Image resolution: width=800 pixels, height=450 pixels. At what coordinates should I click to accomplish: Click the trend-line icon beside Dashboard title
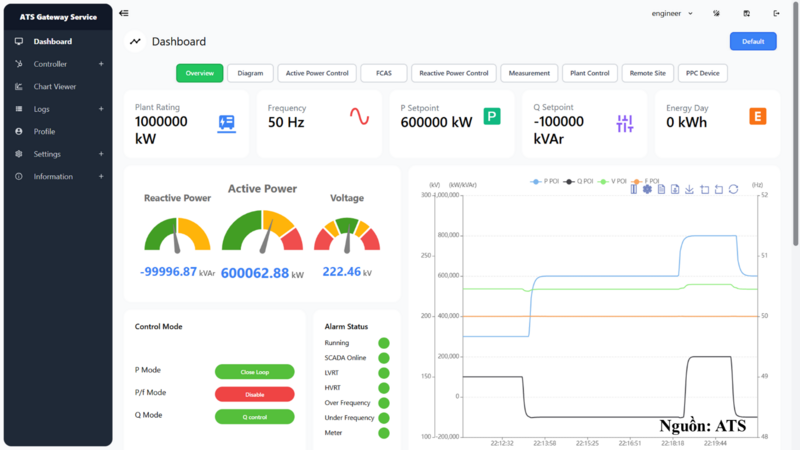pos(135,41)
